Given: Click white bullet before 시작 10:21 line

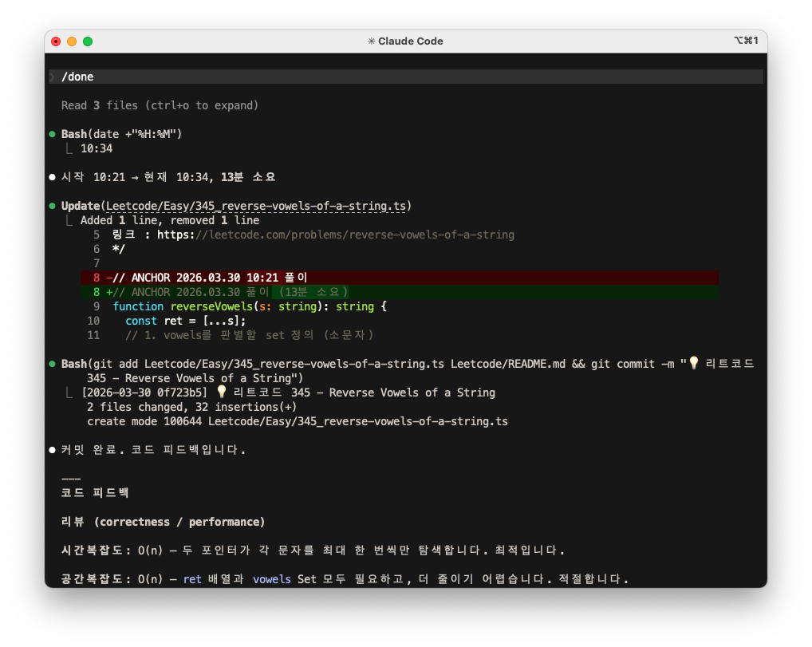Looking at the screenshot, I should click(53, 177).
